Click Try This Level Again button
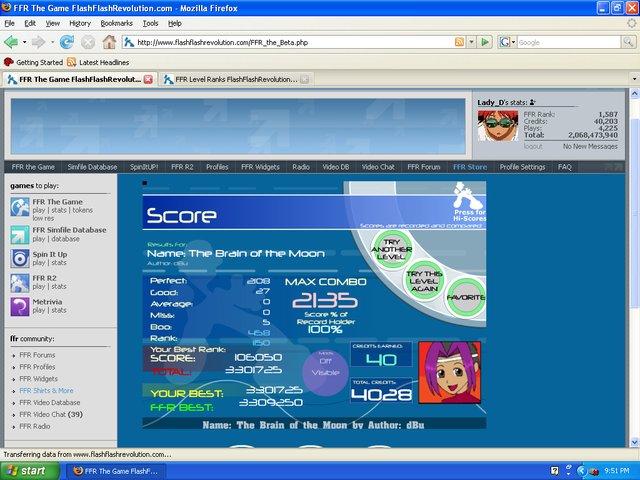The width and height of the screenshot is (640, 480). point(424,281)
